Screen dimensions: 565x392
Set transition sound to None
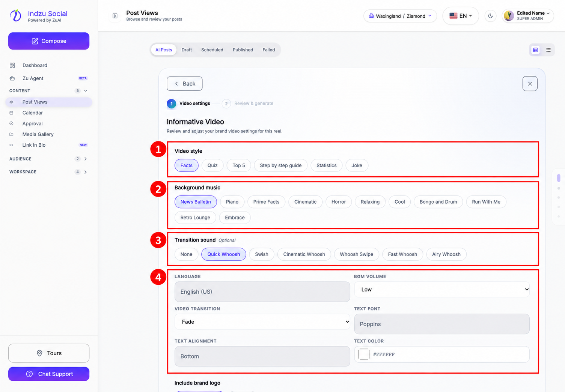click(x=186, y=254)
